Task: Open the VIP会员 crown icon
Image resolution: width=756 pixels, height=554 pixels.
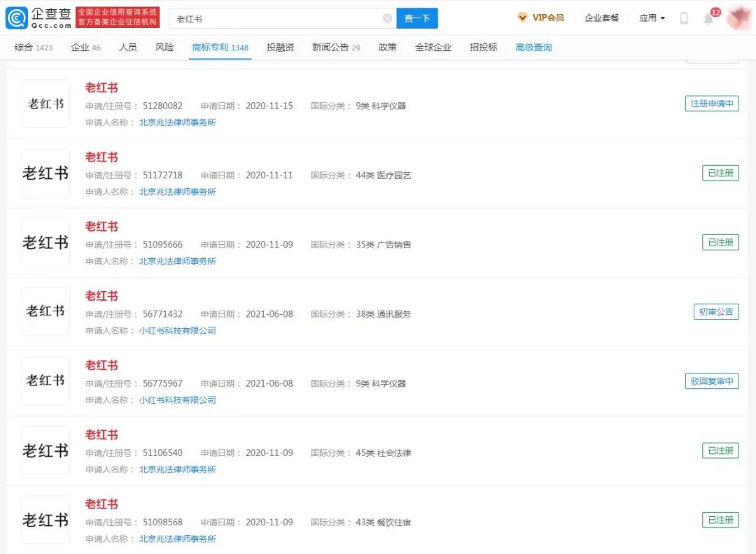Action: (523, 17)
